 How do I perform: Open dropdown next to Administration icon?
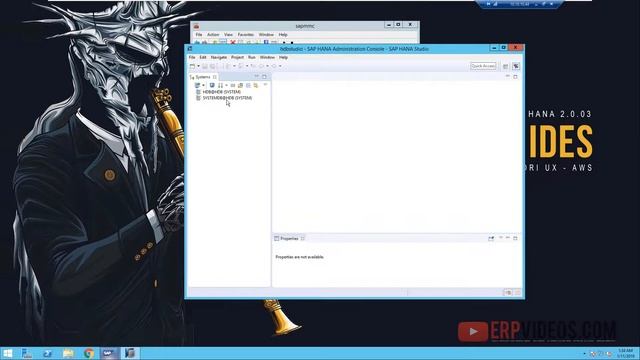click(x=226, y=85)
